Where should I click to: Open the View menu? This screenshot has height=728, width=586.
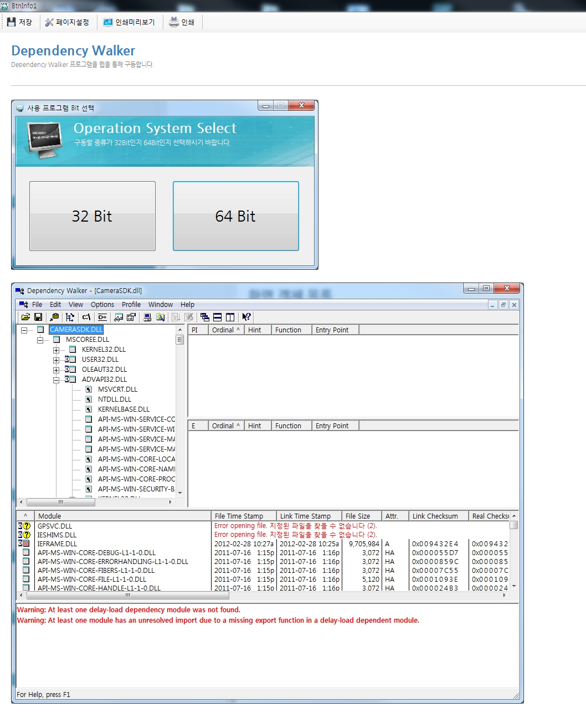coord(76,304)
